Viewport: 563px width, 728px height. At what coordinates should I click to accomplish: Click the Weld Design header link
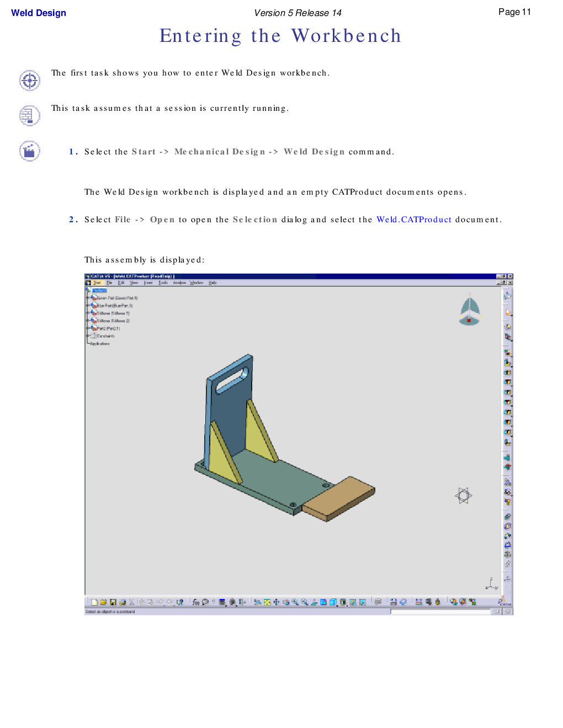[39, 13]
